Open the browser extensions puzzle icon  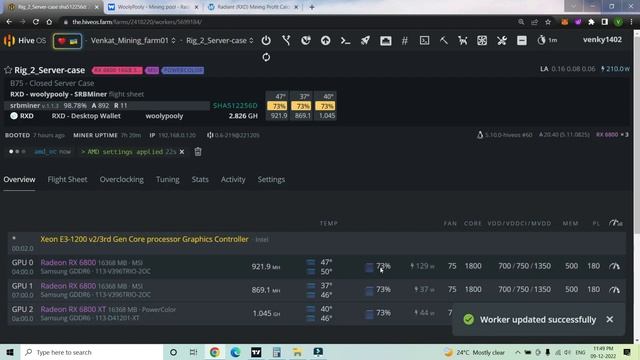coord(591,22)
